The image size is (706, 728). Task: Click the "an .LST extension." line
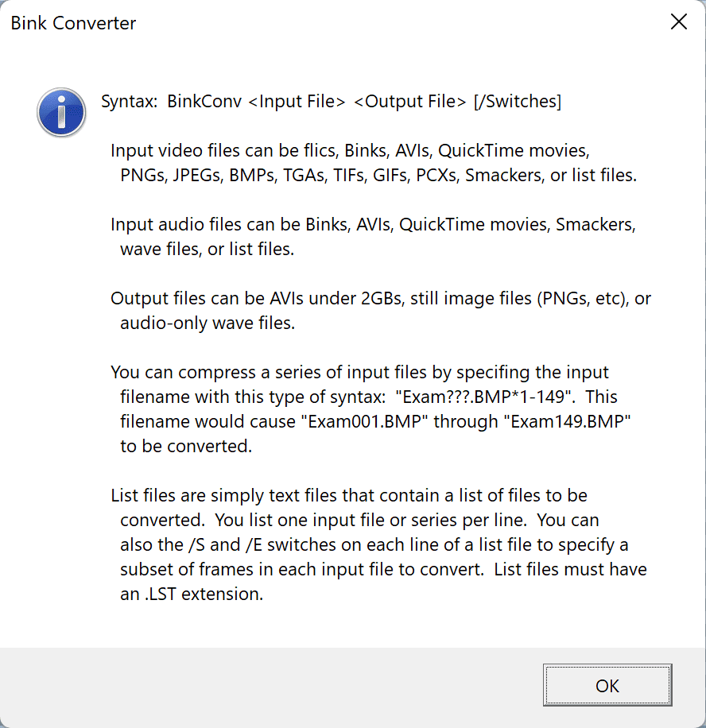tap(191, 594)
